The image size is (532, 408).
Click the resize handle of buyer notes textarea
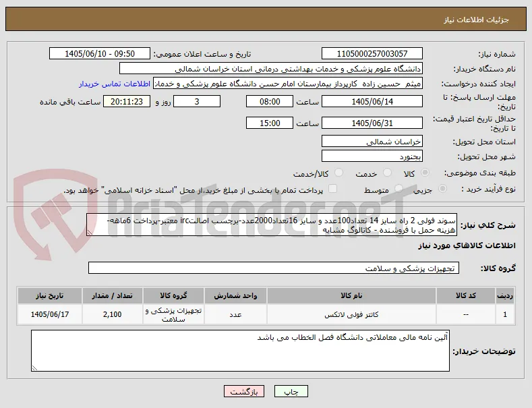(x=34, y=368)
